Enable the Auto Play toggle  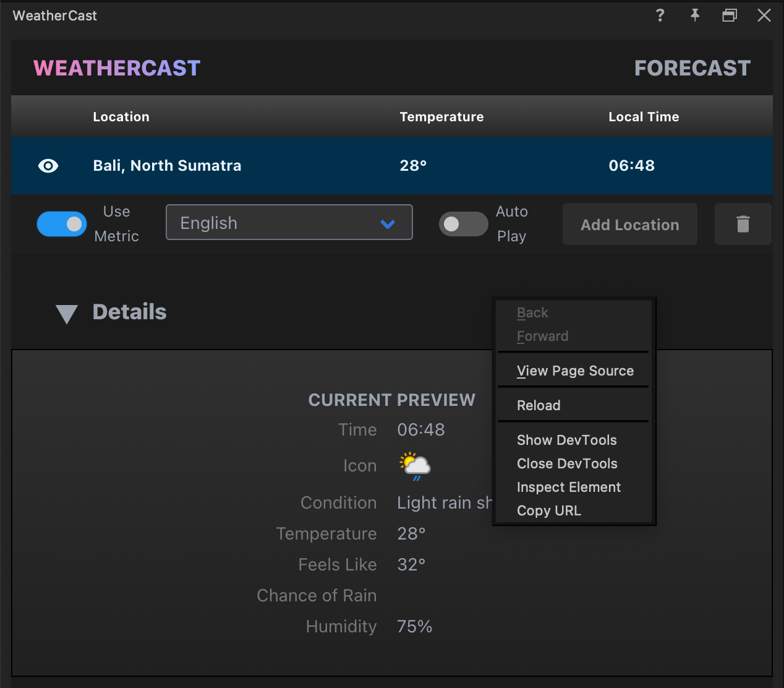coord(463,224)
